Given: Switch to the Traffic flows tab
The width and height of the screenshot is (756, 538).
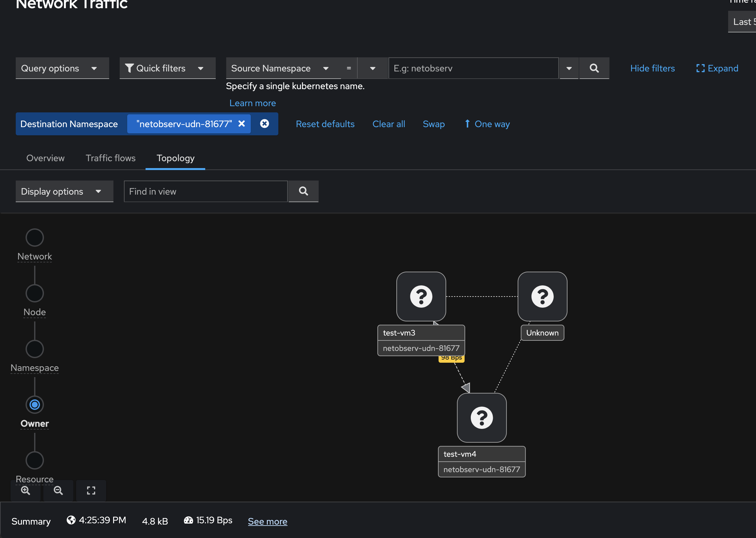Looking at the screenshot, I should [x=110, y=158].
